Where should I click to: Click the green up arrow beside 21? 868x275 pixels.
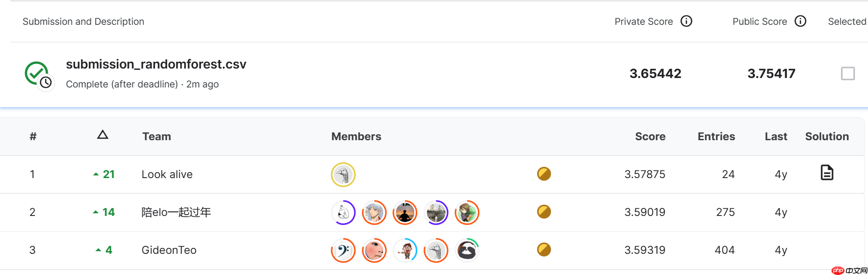(x=96, y=174)
